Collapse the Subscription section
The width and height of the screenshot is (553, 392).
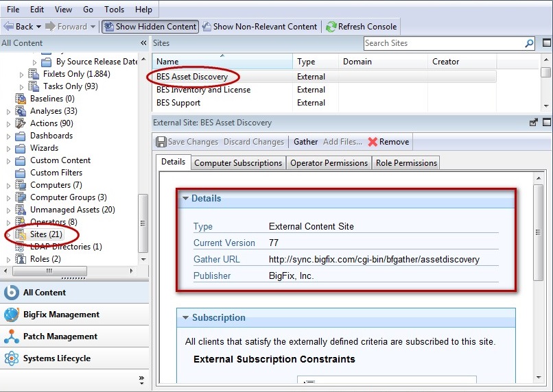pyautogui.click(x=185, y=318)
